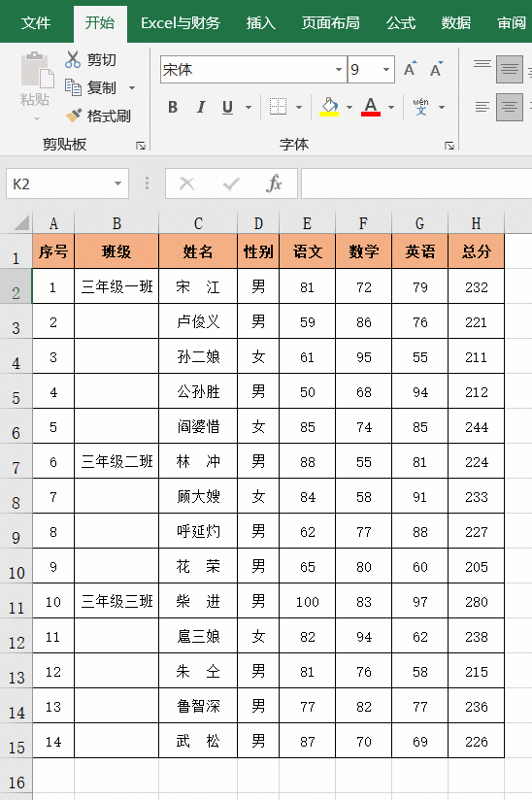Expand the phonetic guide dropdown arrow
This screenshot has height=800, width=532.
click(x=442, y=107)
